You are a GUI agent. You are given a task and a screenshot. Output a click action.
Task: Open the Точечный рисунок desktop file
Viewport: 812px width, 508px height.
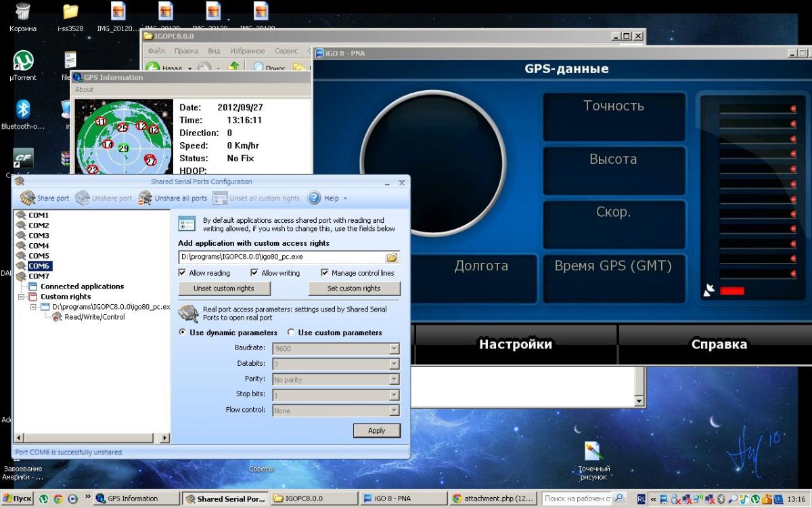click(593, 452)
